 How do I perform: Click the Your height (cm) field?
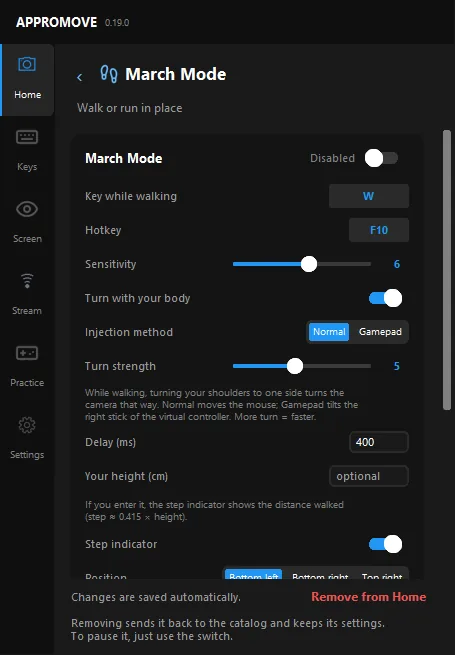(369, 476)
